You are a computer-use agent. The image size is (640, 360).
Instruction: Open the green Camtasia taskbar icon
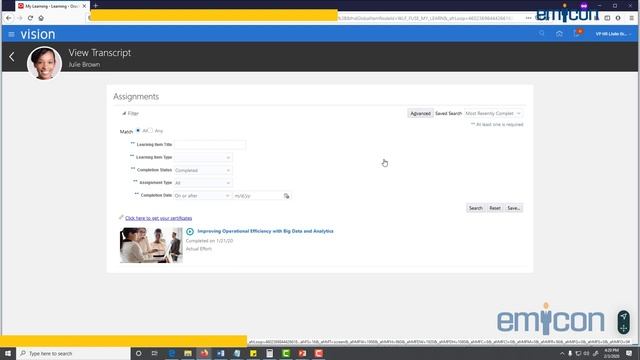pyautogui.click(x=286, y=353)
